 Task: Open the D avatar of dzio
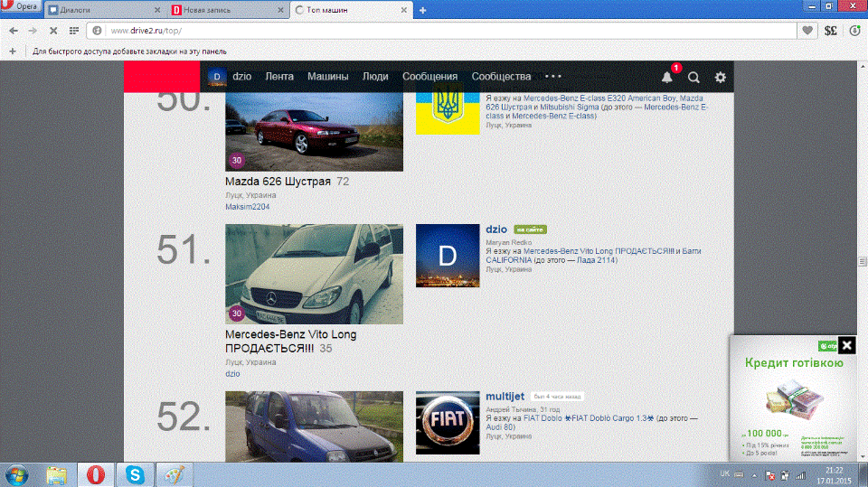(x=448, y=256)
